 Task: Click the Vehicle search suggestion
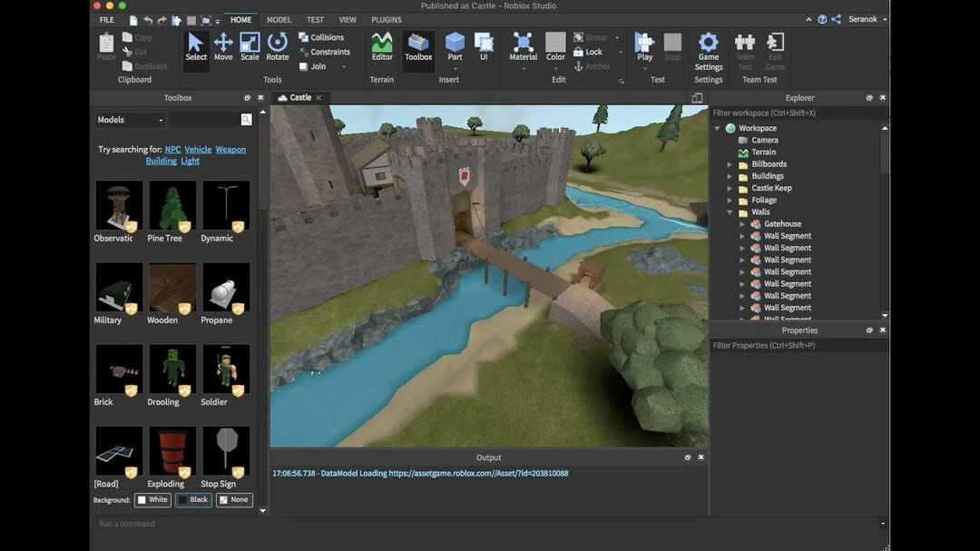tap(198, 150)
